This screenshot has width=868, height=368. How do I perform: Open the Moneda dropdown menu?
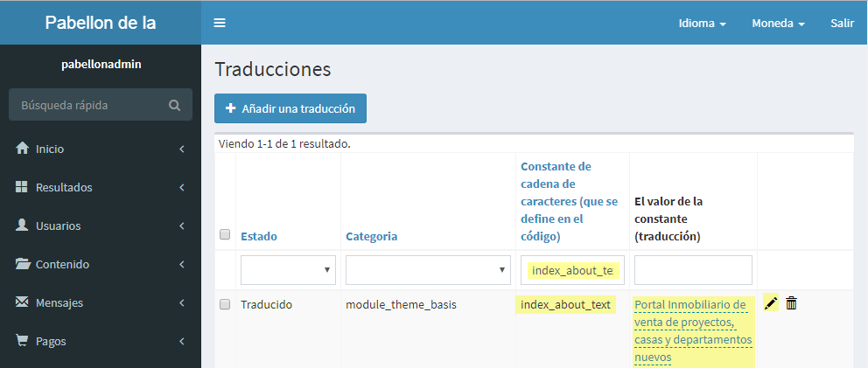pos(778,23)
